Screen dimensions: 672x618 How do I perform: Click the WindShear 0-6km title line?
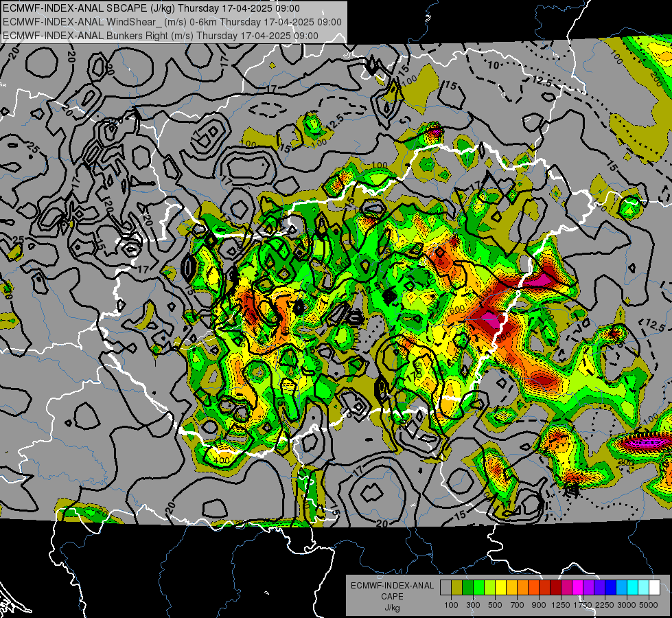172,22
